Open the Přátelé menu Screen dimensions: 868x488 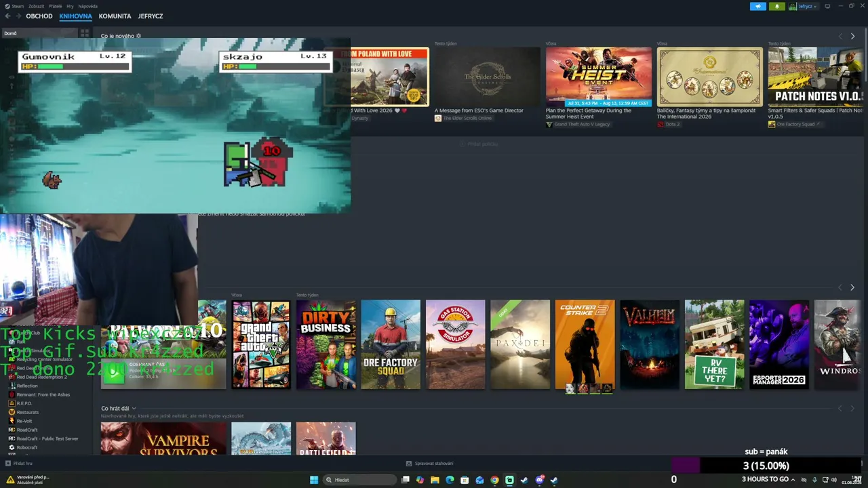click(56, 6)
